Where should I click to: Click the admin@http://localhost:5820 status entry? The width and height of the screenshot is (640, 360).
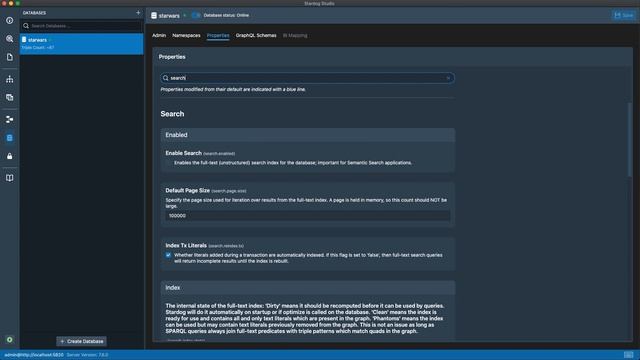coord(34,355)
